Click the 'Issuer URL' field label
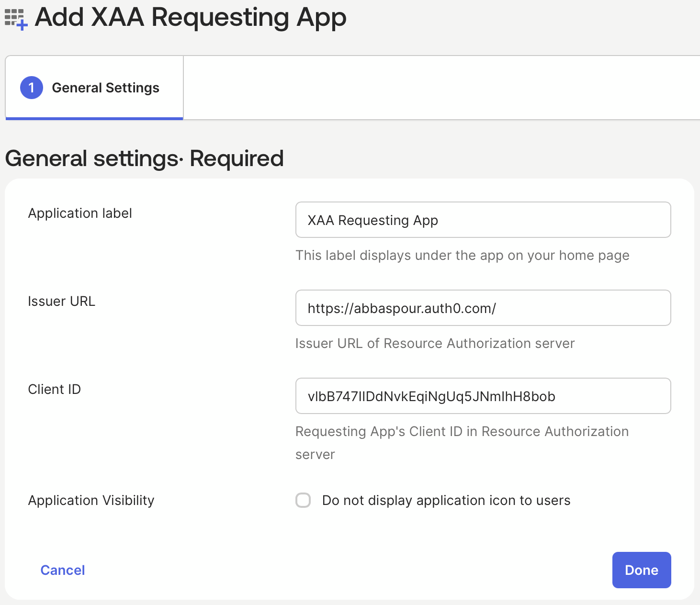 62,301
